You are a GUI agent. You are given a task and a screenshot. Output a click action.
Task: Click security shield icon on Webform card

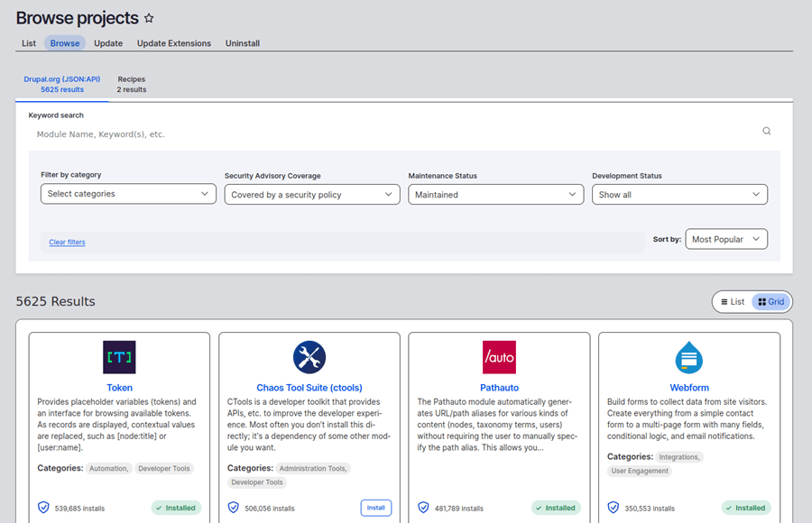[x=614, y=508]
